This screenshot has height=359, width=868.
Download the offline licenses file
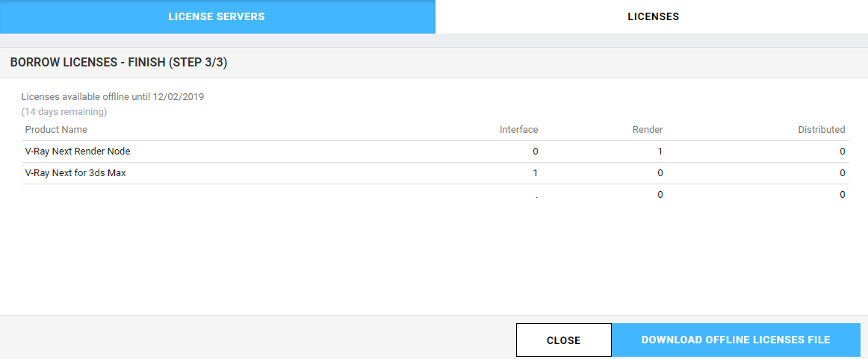[736, 340]
